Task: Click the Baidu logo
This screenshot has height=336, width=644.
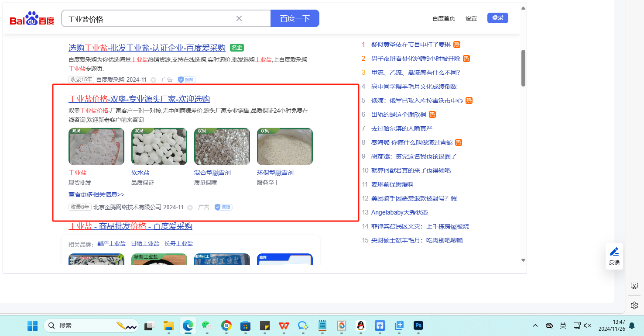Action: 32,18
